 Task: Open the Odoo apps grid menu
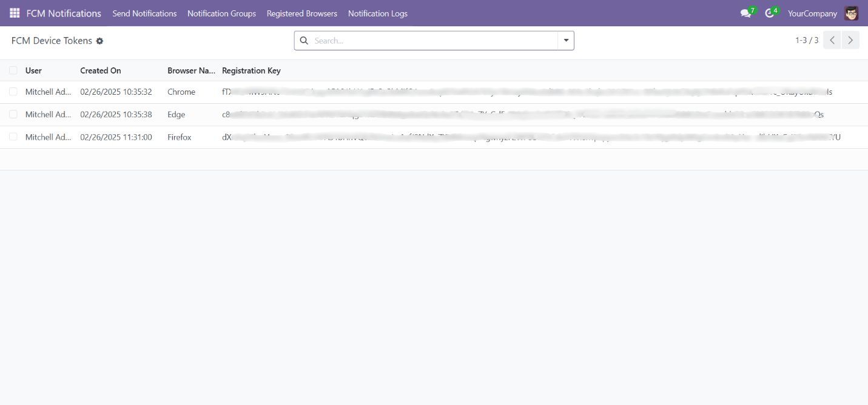click(13, 13)
